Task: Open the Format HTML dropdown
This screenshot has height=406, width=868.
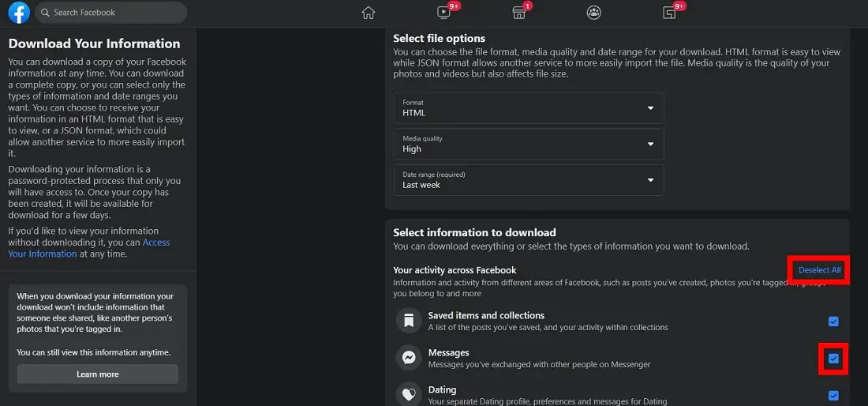Action: [528, 108]
